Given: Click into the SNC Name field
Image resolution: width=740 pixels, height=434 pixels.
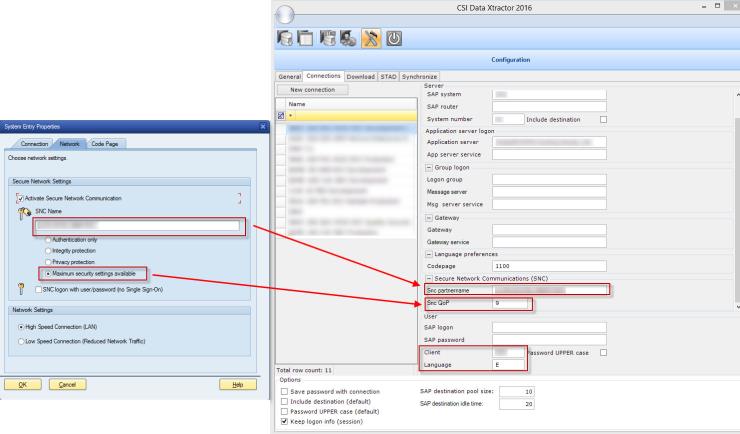Looking at the screenshot, I should point(137,226).
